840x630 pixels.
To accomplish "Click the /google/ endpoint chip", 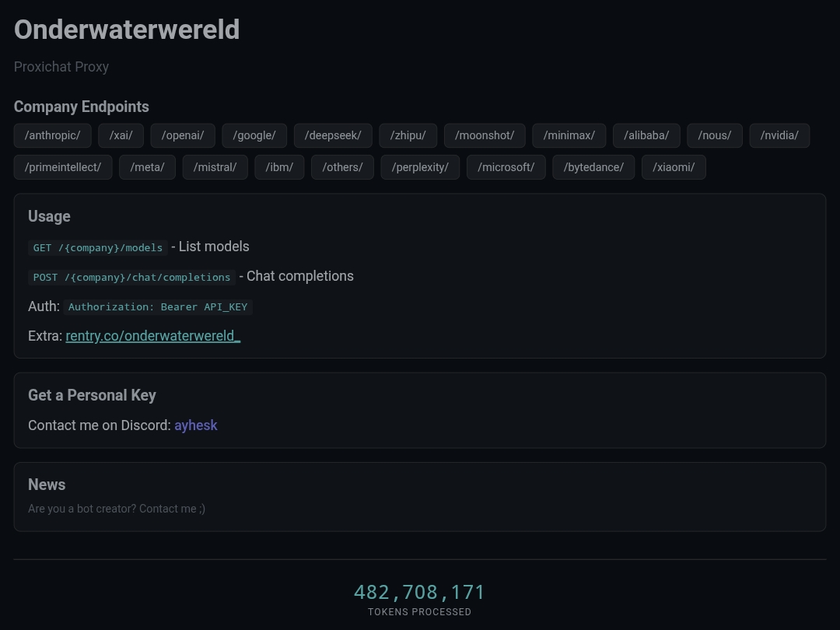I will tap(254, 135).
